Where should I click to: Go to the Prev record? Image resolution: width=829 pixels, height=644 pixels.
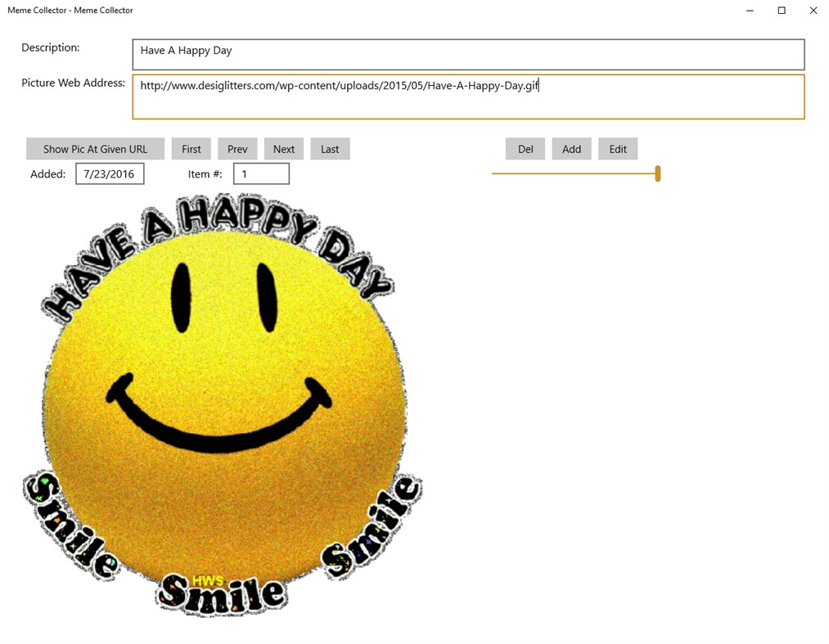[x=237, y=148]
